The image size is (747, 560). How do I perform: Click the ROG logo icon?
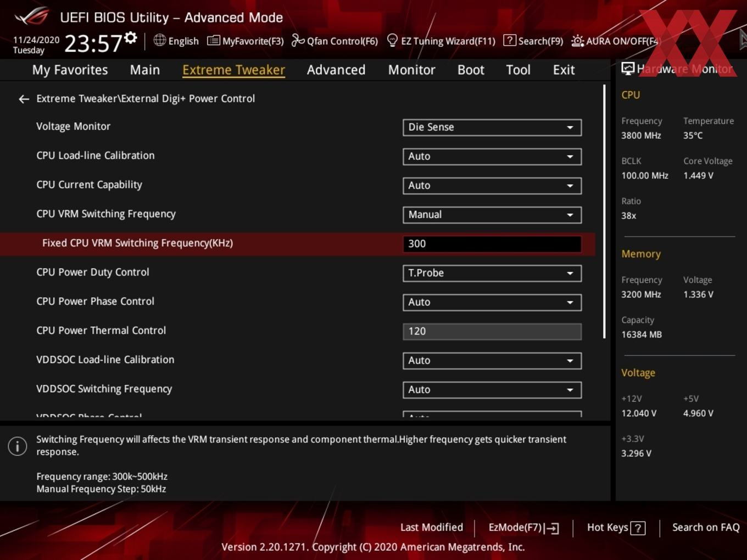click(x=31, y=15)
